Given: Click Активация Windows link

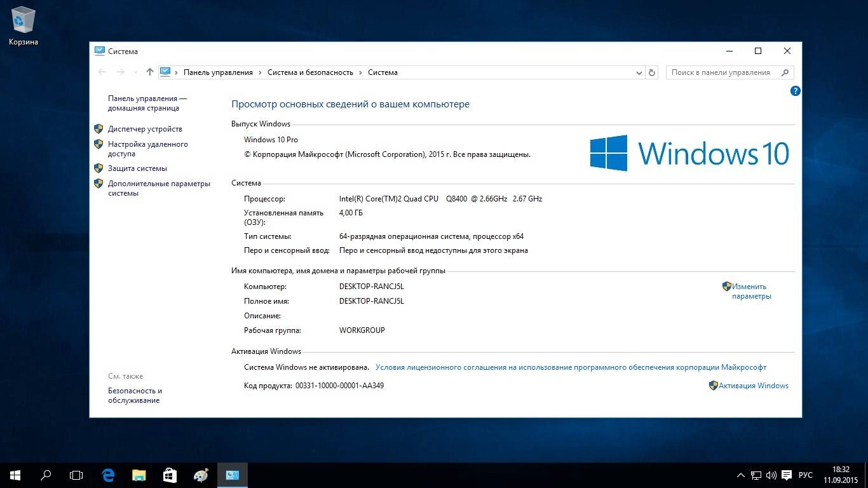Looking at the screenshot, I should click(x=754, y=386).
